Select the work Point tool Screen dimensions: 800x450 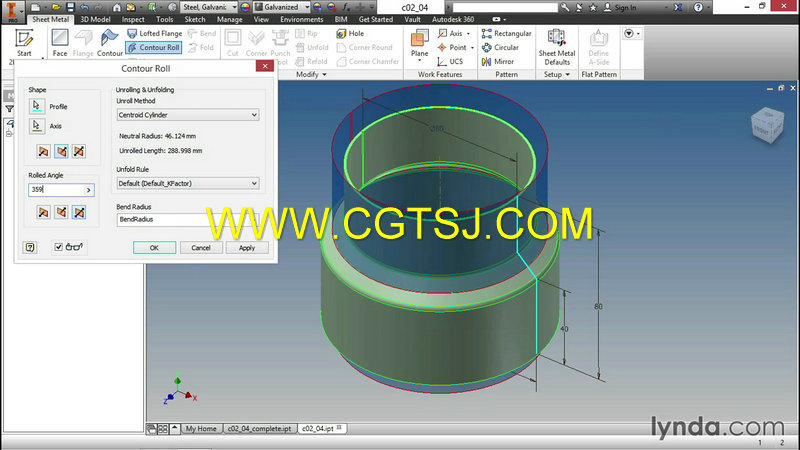[x=452, y=47]
